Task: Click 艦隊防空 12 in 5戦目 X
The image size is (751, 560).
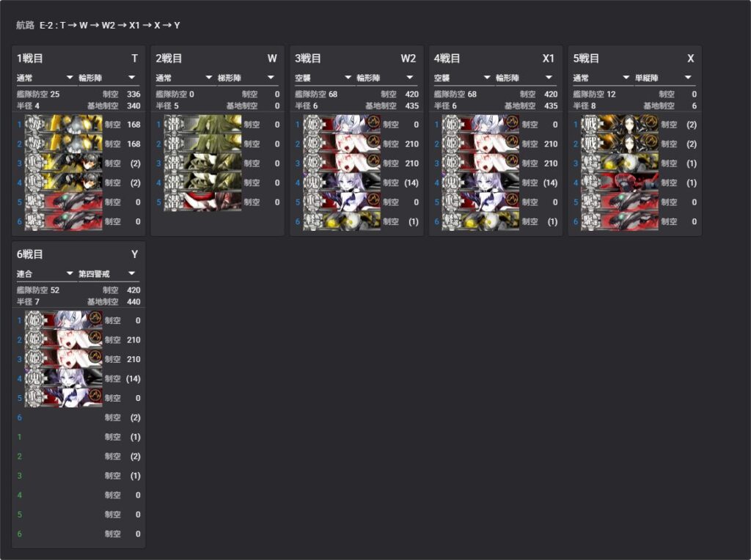Action: (x=594, y=95)
